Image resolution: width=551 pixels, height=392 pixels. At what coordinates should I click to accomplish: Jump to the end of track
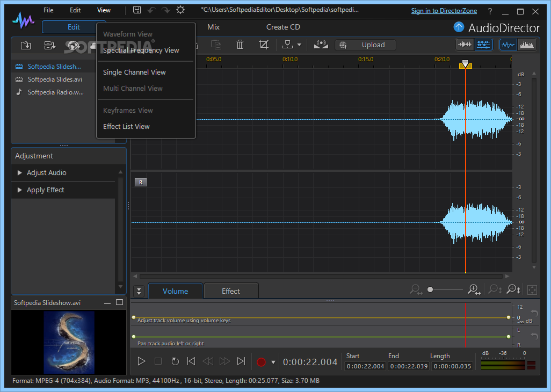pyautogui.click(x=241, y=361)
